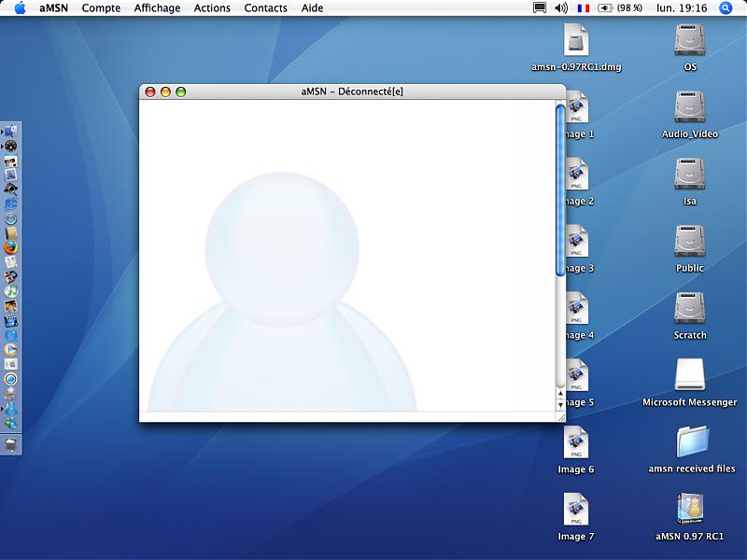Screen dimensions: 747x560
Task: Open the amsn-0.97RC1.dmg disk image file
Action: click(576, 40)
